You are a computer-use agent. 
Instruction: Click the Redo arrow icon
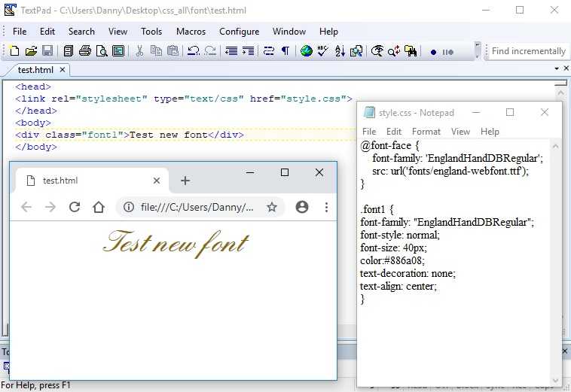point(210,51)
